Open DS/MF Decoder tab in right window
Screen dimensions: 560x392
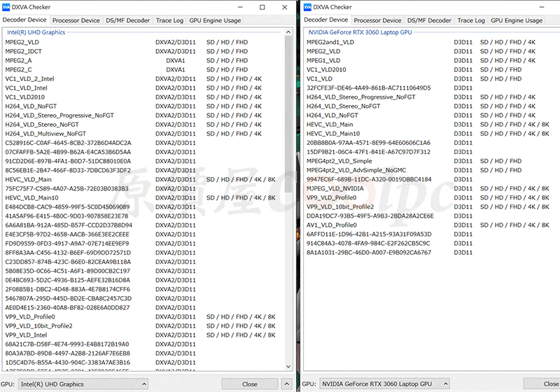point(429,20)
